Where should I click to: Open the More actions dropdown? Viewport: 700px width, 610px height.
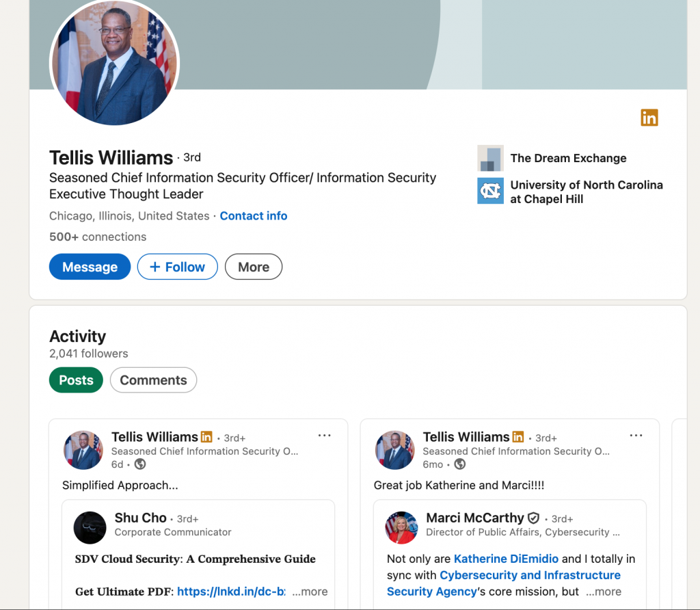(253, 267)
